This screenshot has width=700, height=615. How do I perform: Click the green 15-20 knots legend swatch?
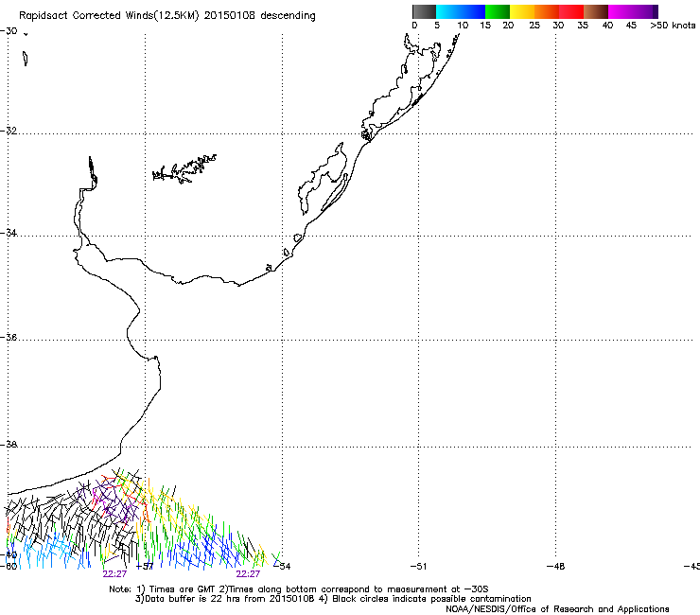498,11
